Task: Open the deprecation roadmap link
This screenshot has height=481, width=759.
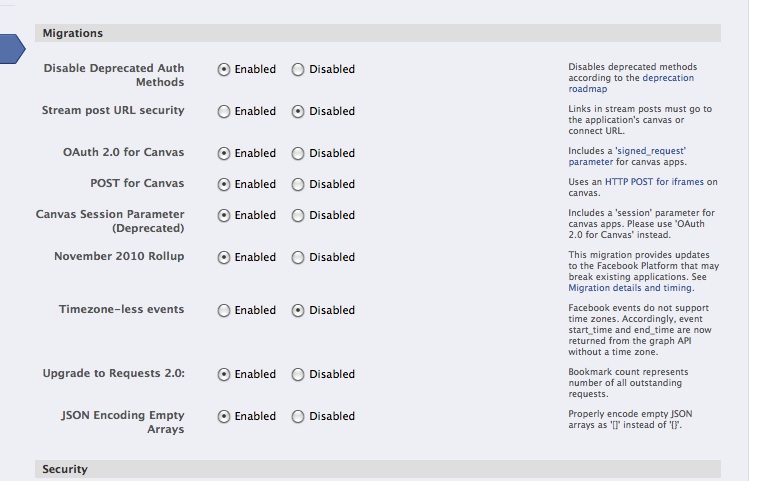Action: 631,83
